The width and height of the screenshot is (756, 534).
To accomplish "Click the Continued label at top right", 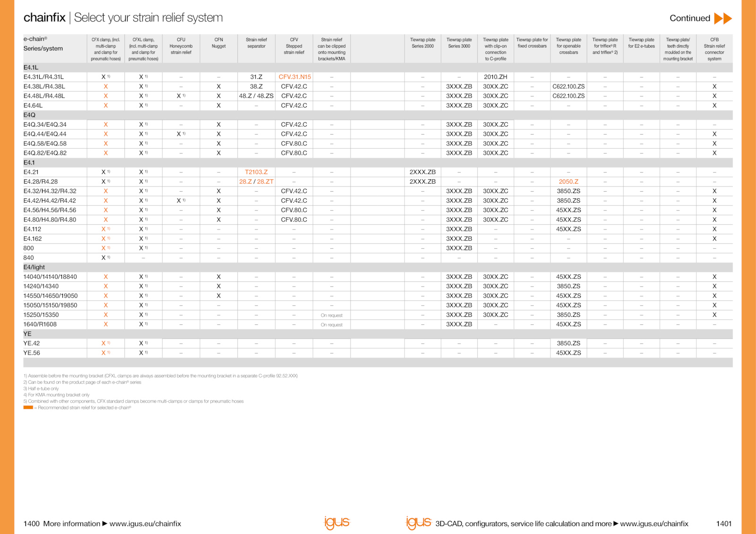I will (690, 18).
